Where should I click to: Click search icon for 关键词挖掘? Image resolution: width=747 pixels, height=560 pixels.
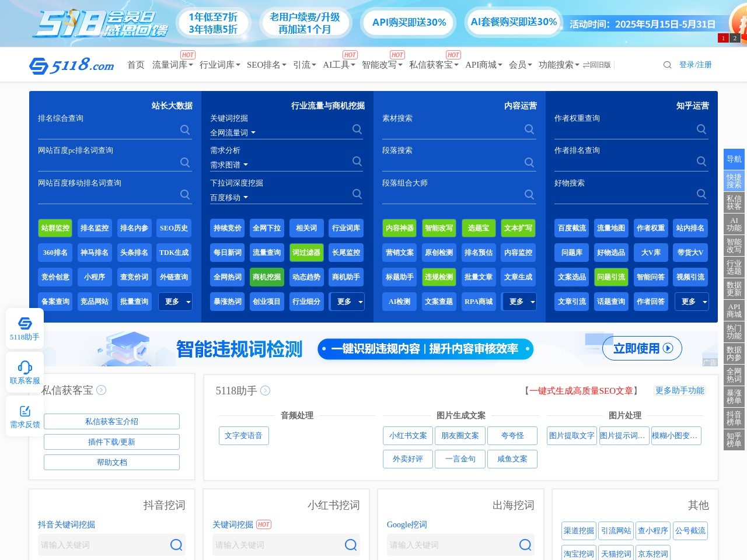click(357, 129)
